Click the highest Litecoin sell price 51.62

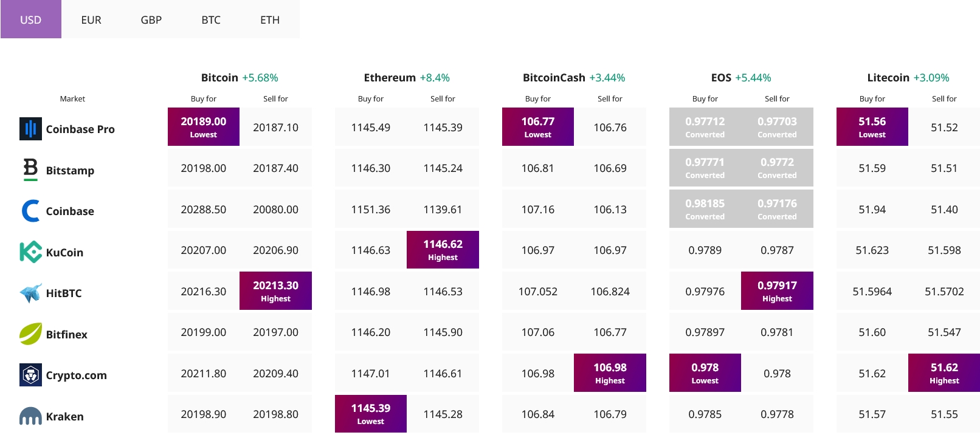944,373
